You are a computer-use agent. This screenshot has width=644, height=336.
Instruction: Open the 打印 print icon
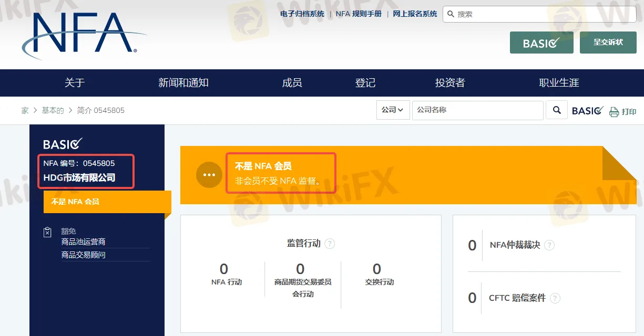coord(614,111)
